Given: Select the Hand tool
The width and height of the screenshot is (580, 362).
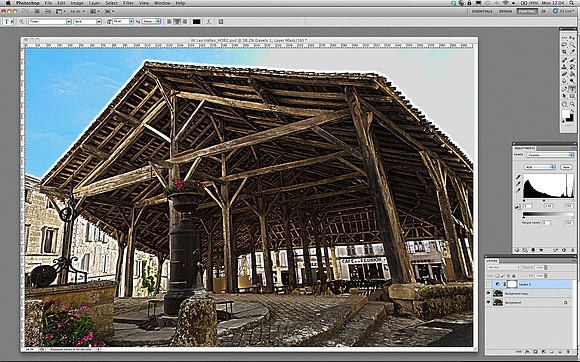Looking at the screenshot, I should [x=564, y=104].
